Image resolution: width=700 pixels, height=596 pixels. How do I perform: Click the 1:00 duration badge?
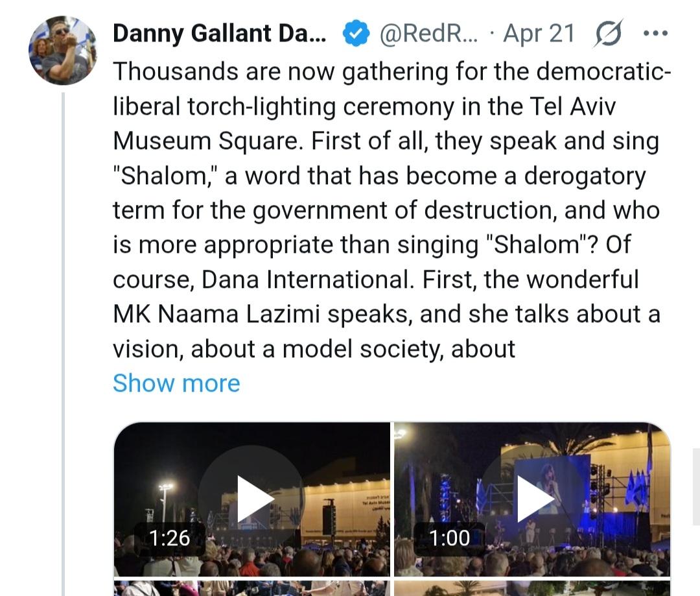click(x=449, y=538)
